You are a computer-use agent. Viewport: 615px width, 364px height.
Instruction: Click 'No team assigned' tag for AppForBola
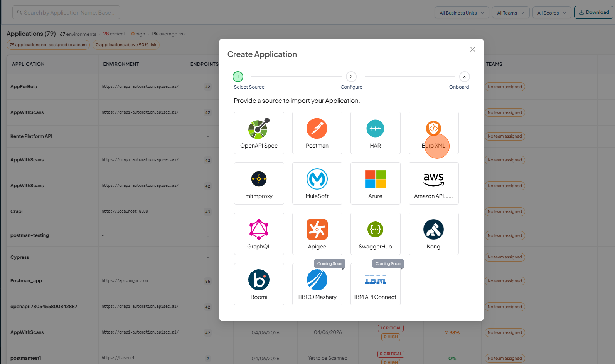click(x=505, y=87)
